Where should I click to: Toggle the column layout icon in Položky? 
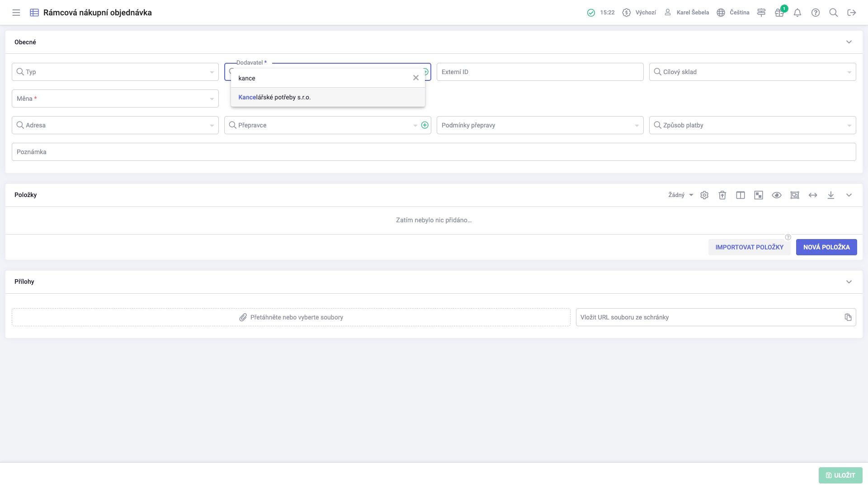coord(741,195)
